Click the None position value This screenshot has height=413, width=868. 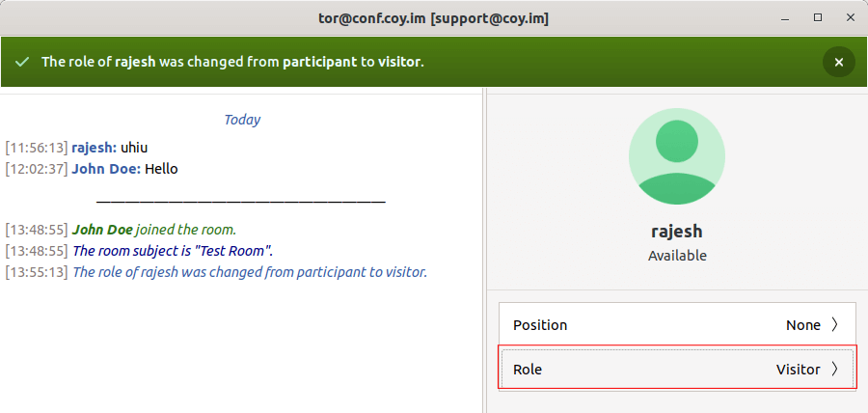802,325
